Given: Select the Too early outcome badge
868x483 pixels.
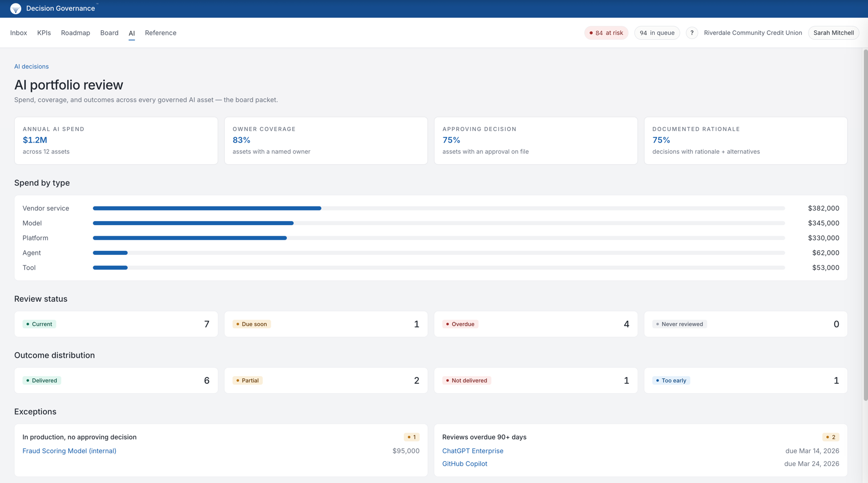Looking at the screenshot, I should tap(671, 380).
